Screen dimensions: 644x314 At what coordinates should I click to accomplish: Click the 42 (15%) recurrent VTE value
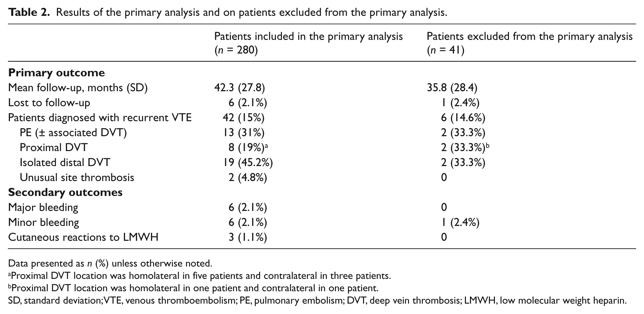(x=244, y=118)
